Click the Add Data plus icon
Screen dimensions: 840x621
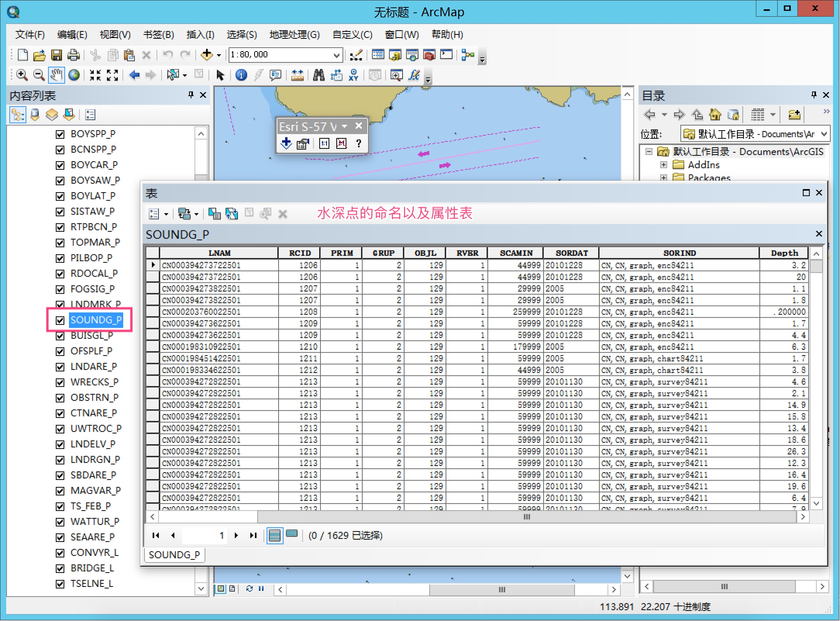[207, 55]
